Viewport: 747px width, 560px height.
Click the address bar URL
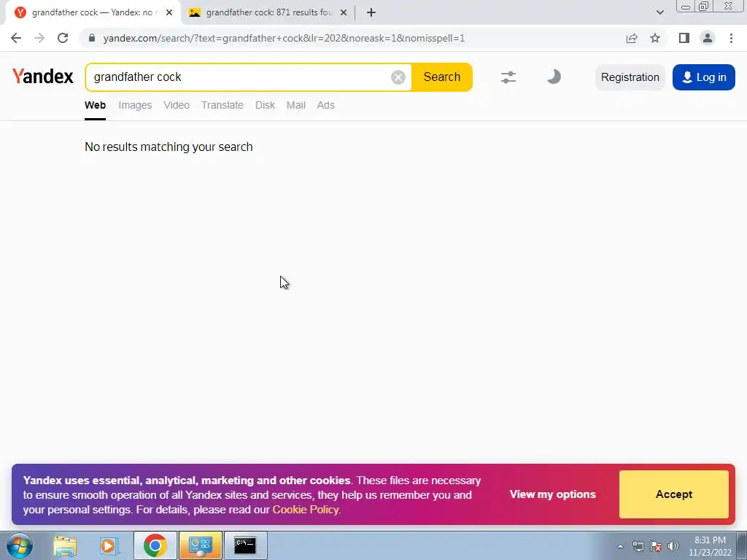(284, 38)
